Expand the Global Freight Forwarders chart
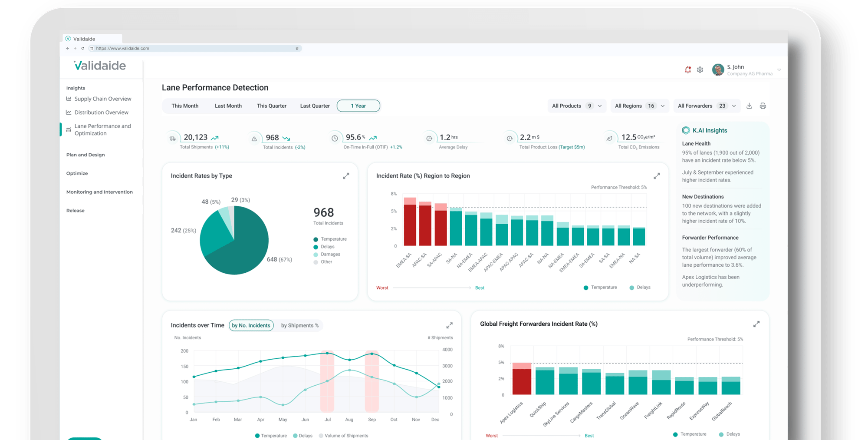868x440 pixels. pyautogui.click(x=757, y=324)
